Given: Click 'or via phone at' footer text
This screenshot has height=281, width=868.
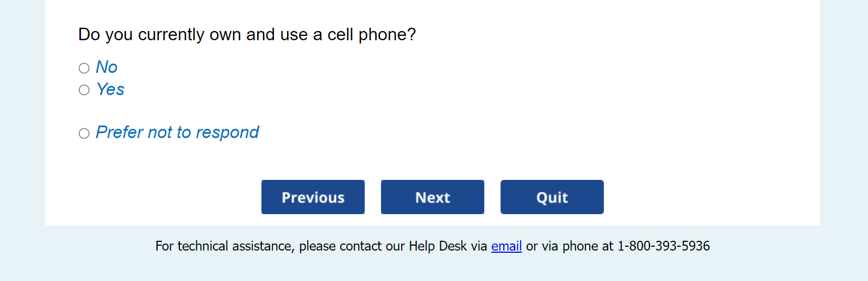Looking at the screenshot, I should point(569,246).
